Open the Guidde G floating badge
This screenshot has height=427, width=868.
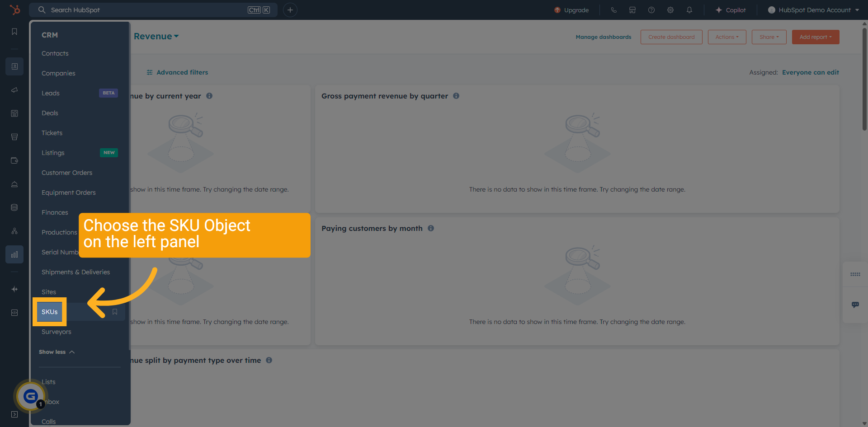point(30,396)
